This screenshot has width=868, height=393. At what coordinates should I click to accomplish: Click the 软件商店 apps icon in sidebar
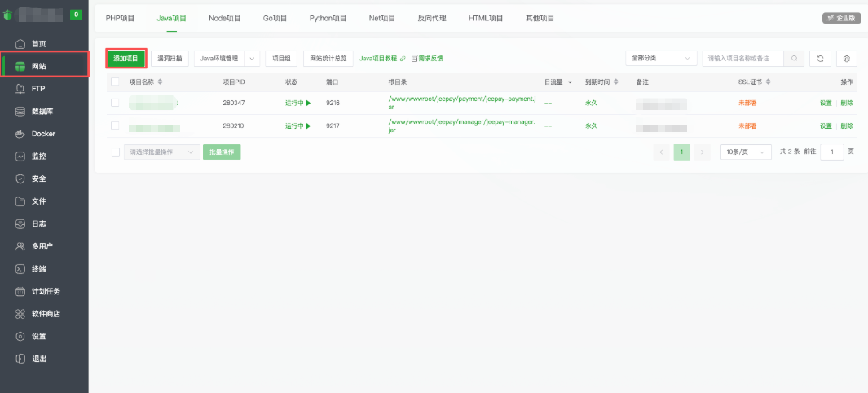tap(20, 314)
